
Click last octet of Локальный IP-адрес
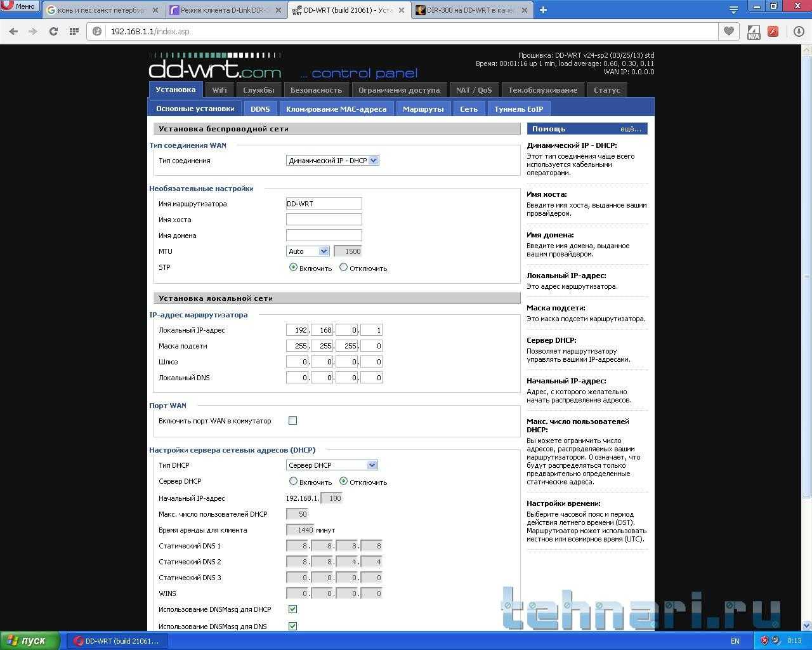pos(371,330)
